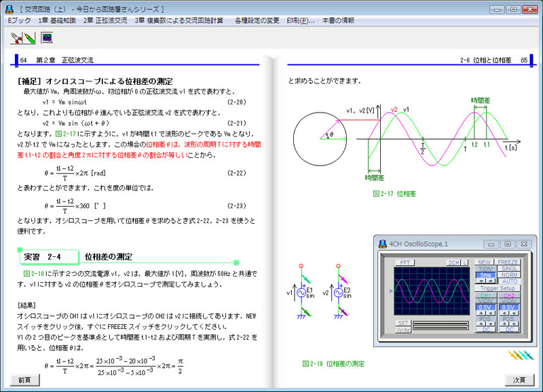Toggle the CH2 channel button

pyautogui.click(x=509, y=296)
